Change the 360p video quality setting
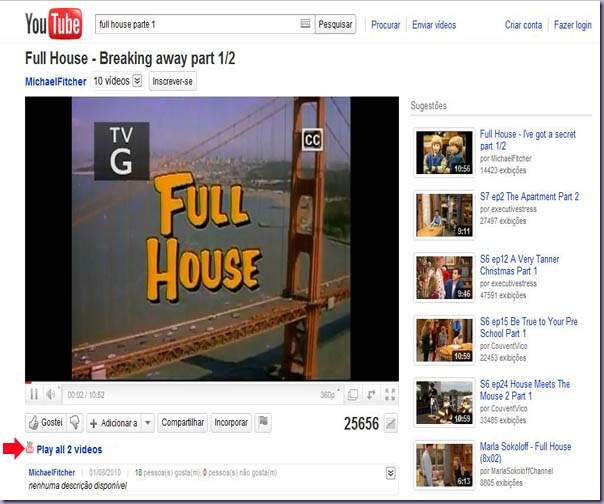Screen dimensions: 604x504 click(x=329, y=395)
